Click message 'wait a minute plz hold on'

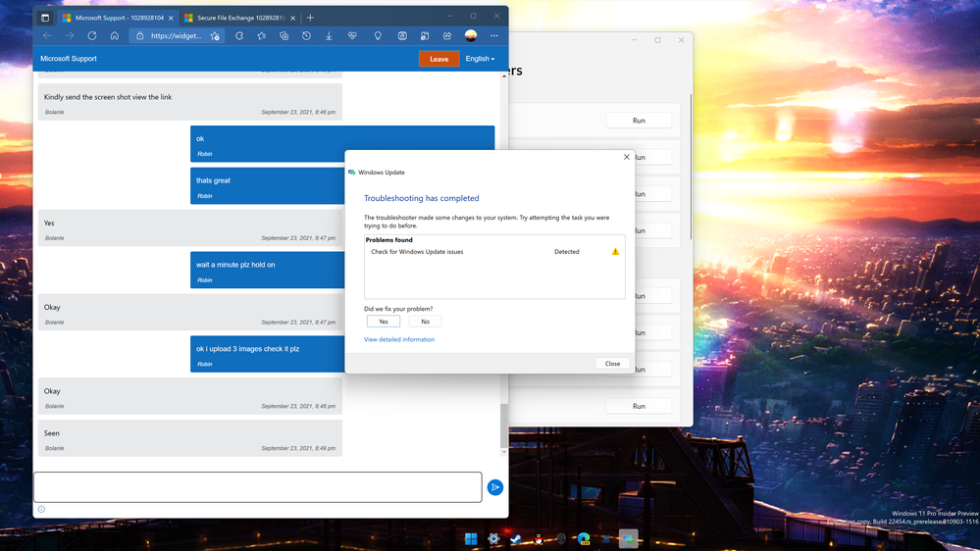point(267,270)
